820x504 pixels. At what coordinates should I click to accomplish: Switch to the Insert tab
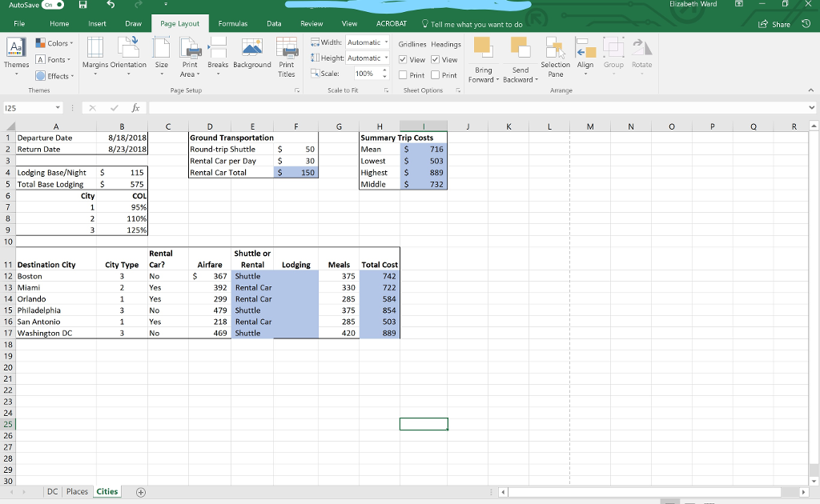[x=97, y=23]
